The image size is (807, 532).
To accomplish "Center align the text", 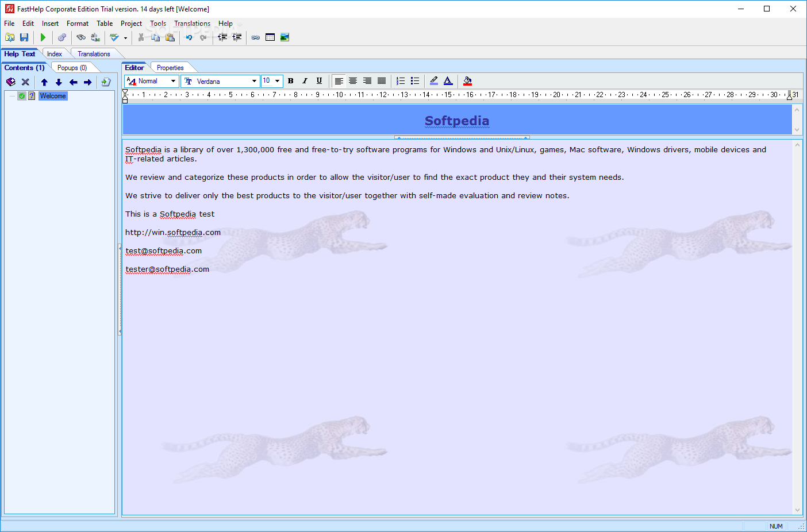I will pyautogui.click(x=353, y=81).
